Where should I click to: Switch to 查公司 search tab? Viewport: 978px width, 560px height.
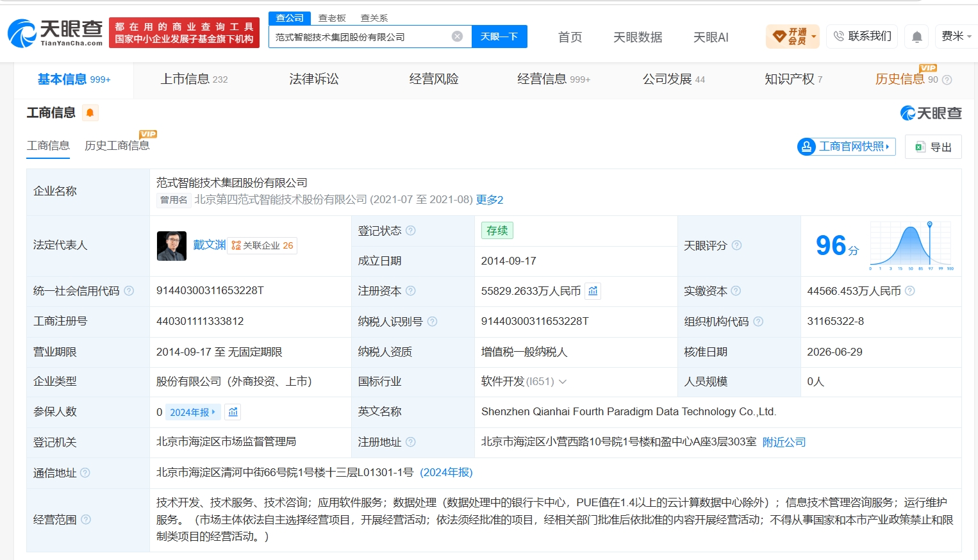pyautogui.click(x=290, y=18)
